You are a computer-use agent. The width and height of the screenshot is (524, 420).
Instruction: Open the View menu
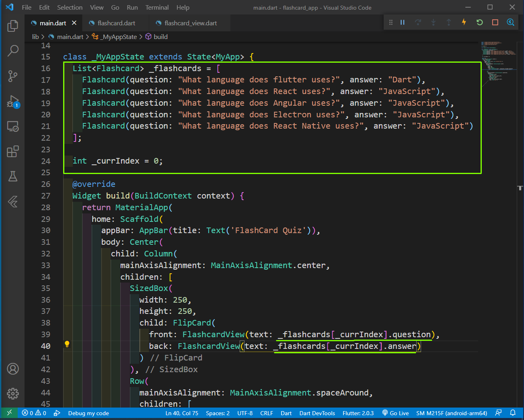tap(97, 7)
